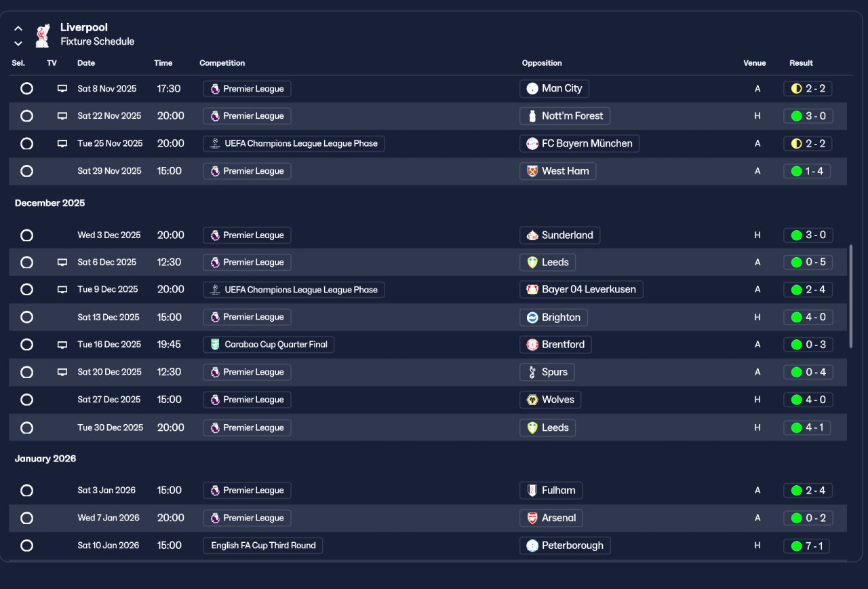868x589 pixels.
Task: Select the Sunderland fixture radio button
Action: pyautogui.click(x=26, y=235)
